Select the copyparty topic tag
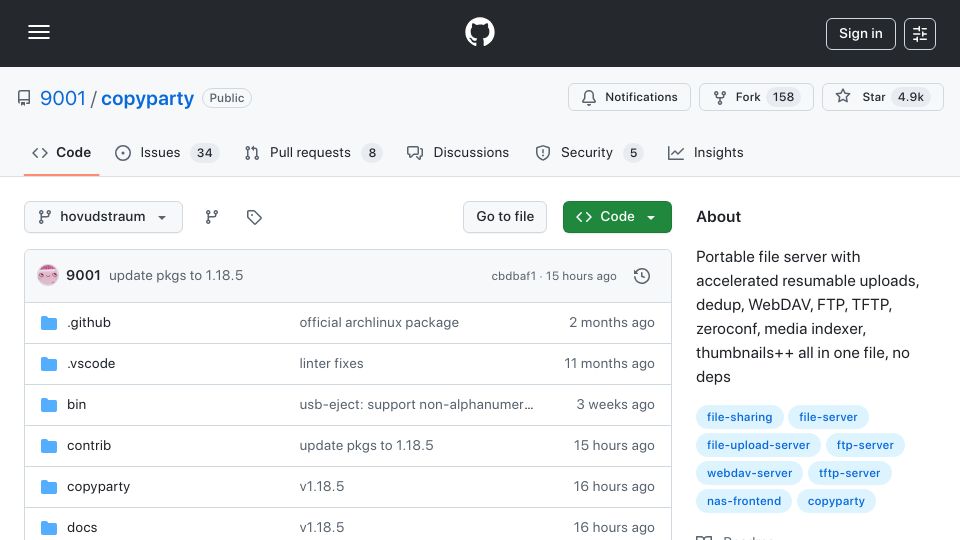The image size is (960, 540). pos(836,501)
